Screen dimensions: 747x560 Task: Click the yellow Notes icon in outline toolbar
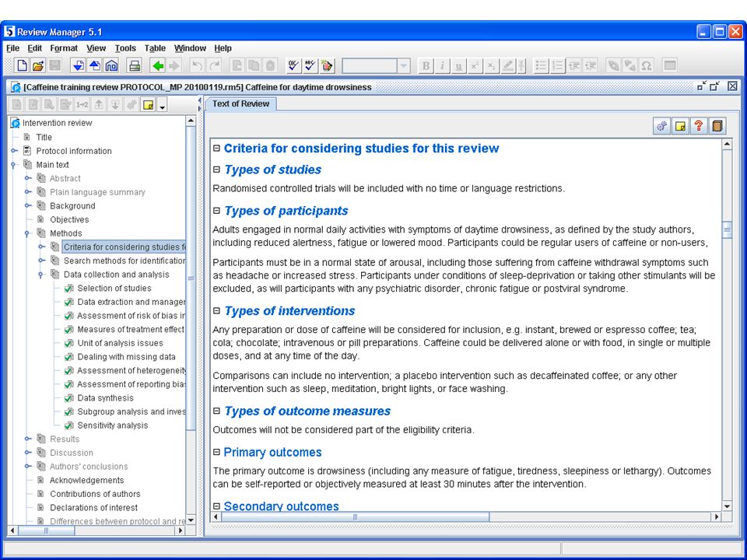pos(148,105)
